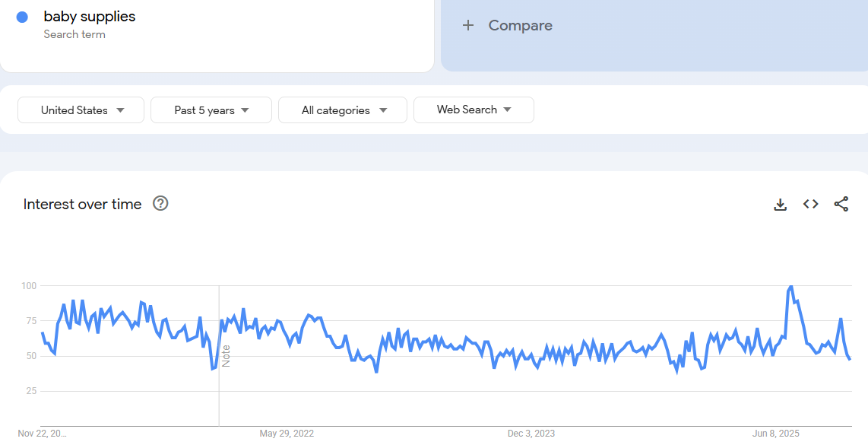The height and width of the screenshot is (445, 868).
Task: Open the Web Search type dropdown
Action: [474, 110]
